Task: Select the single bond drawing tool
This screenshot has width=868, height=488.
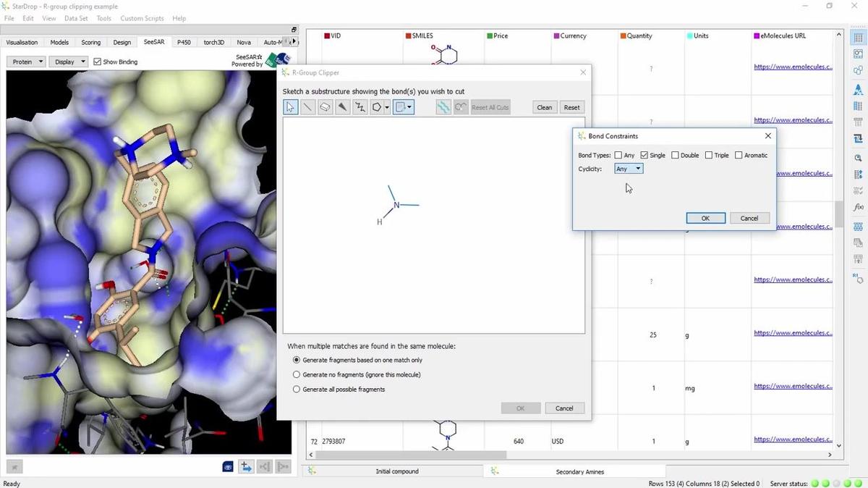Action: pos(307,106)
